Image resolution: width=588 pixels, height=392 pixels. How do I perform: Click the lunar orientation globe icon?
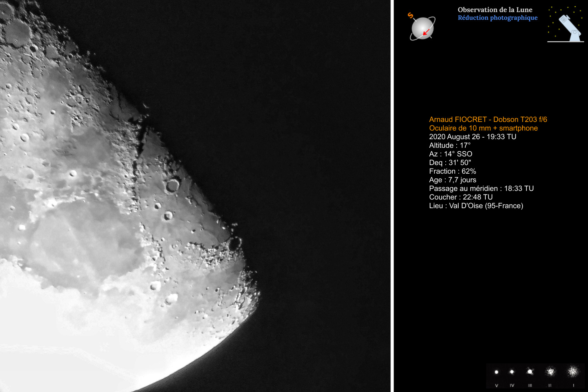422,28
